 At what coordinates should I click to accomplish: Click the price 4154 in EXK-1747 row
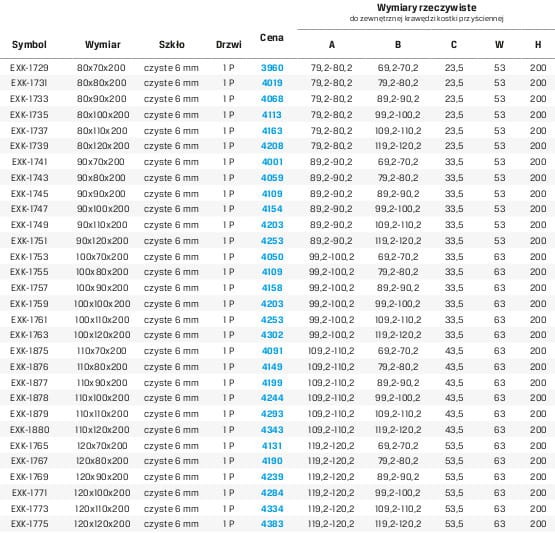[272, 209]
